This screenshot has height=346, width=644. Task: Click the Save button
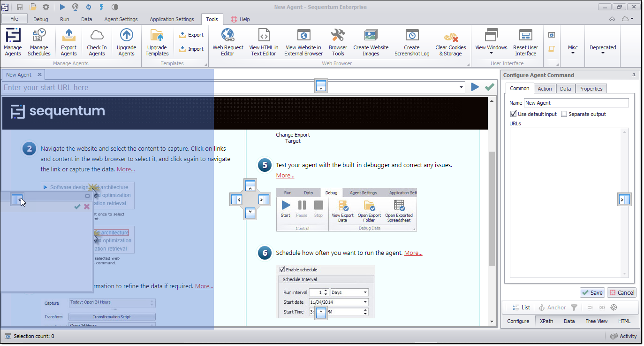[x=592, y=292]
